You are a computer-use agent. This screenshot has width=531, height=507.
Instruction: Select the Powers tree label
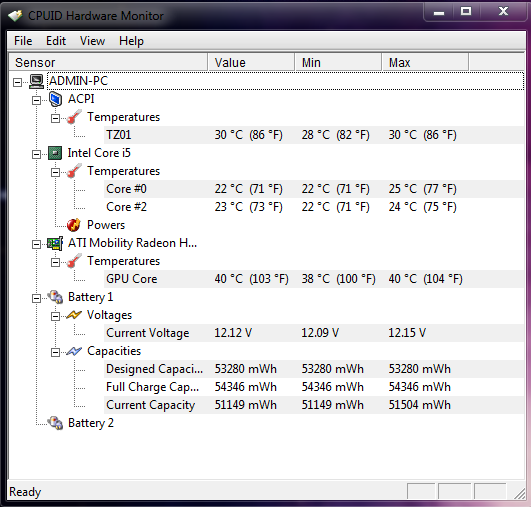pos(106,225)
